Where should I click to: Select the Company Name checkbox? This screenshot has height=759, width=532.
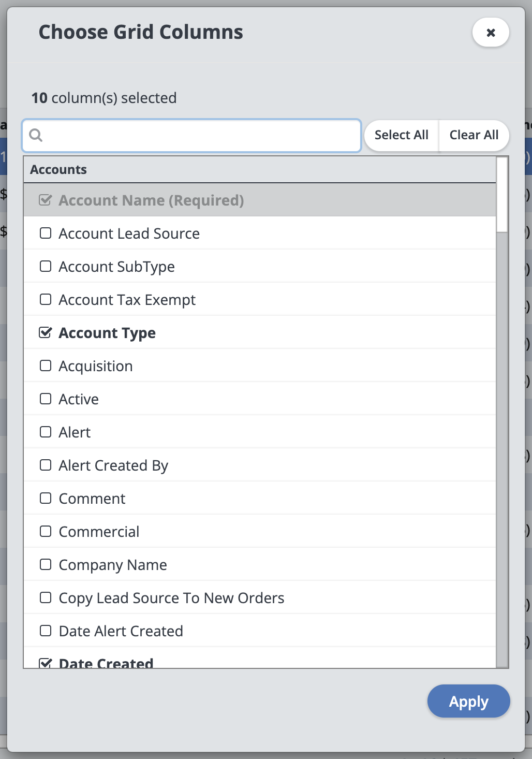[46, 565]
